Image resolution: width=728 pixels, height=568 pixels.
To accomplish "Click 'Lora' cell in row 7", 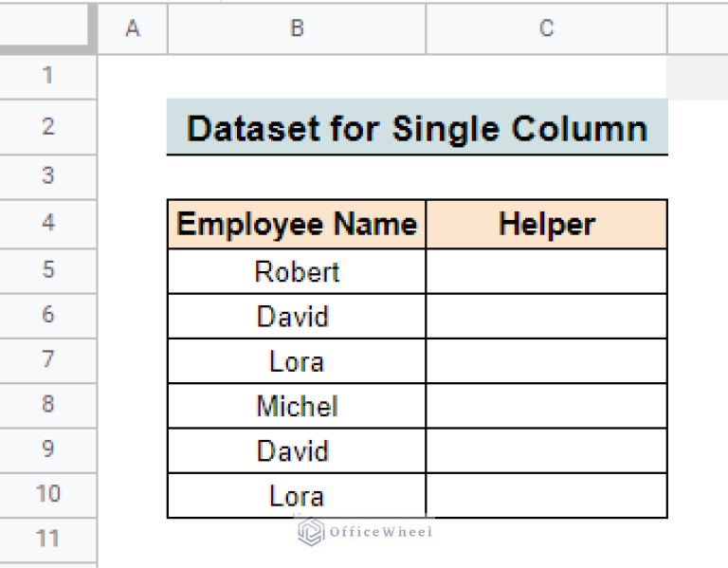I will coord(297,361).
